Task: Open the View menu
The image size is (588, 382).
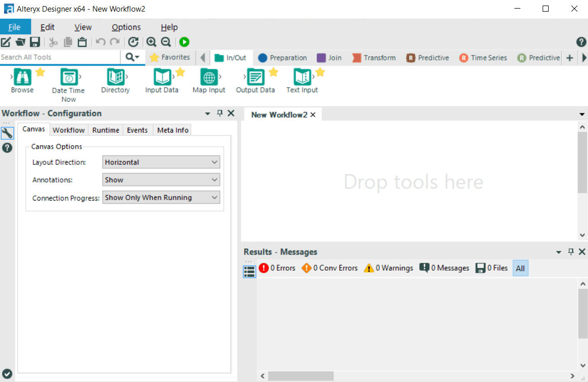Action: point(83,27)
